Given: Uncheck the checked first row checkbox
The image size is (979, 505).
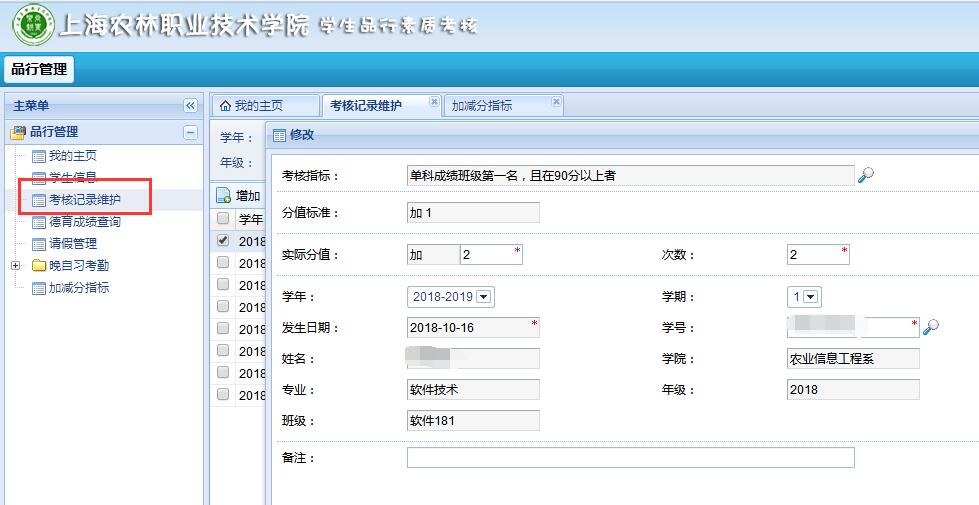Looking at the screenshot, I should (x=223, y=240).
